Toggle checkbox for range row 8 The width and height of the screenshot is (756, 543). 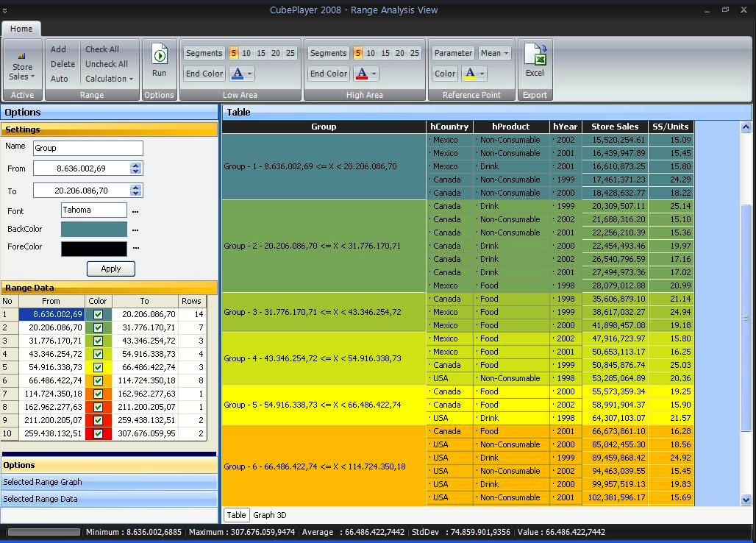[x=99, y=407]
